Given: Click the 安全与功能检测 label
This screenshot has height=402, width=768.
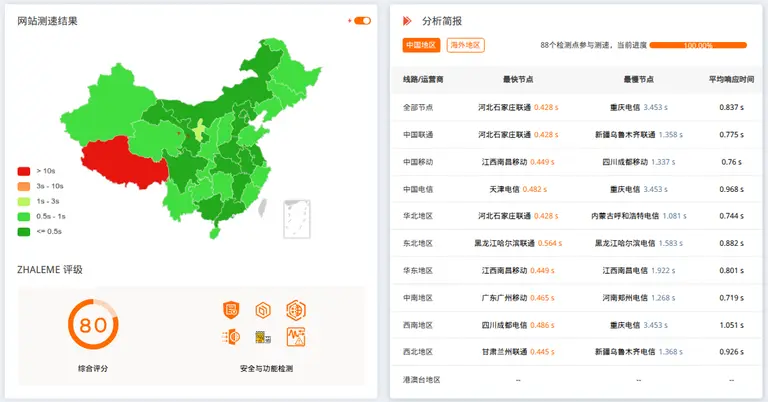Looking at the screenshot, I should click(266, 368).
